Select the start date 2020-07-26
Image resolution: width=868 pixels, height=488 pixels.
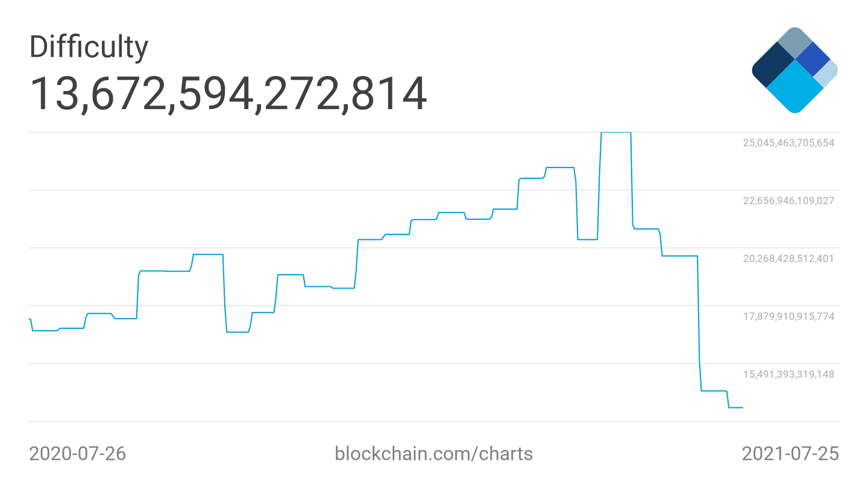click(78, 453)
